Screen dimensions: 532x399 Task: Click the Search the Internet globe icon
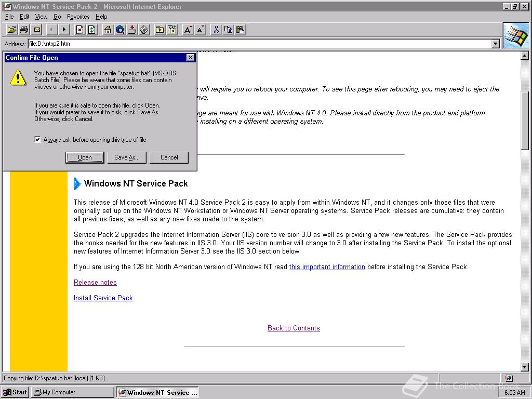(x=120, y=30)
